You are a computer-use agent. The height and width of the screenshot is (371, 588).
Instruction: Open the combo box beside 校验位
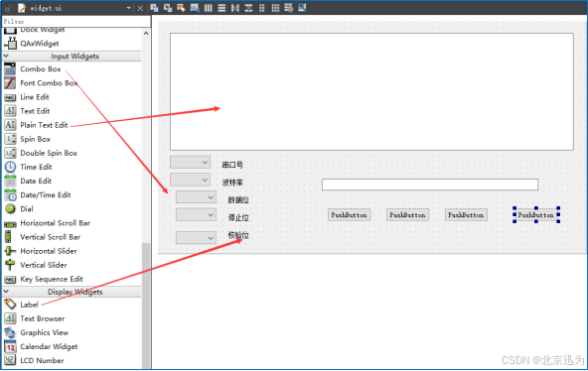[196, 238]
